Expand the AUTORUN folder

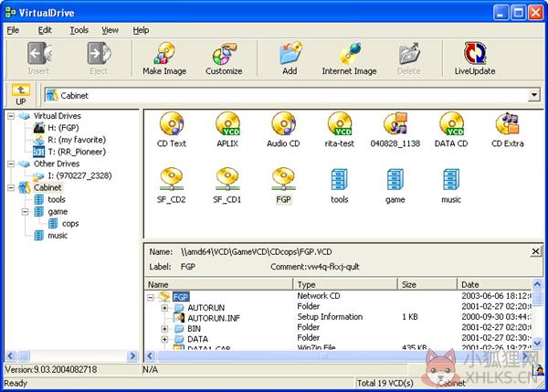click(164, 308)
